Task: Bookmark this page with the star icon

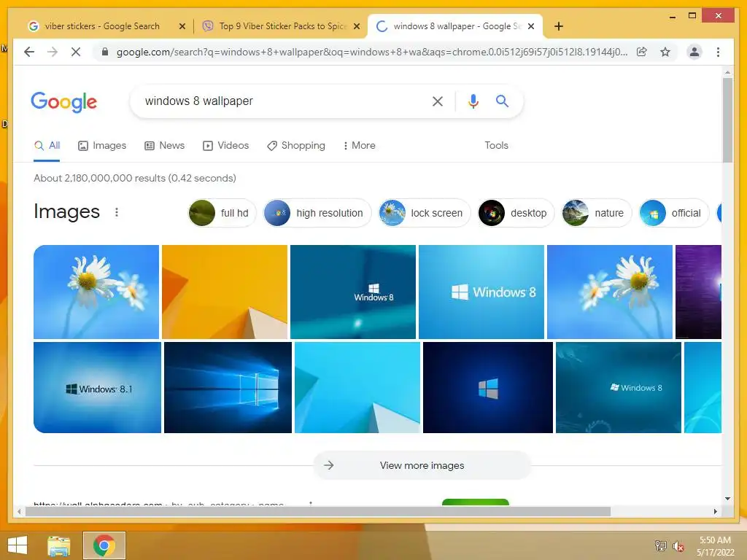Action: [x=665, y=52]
